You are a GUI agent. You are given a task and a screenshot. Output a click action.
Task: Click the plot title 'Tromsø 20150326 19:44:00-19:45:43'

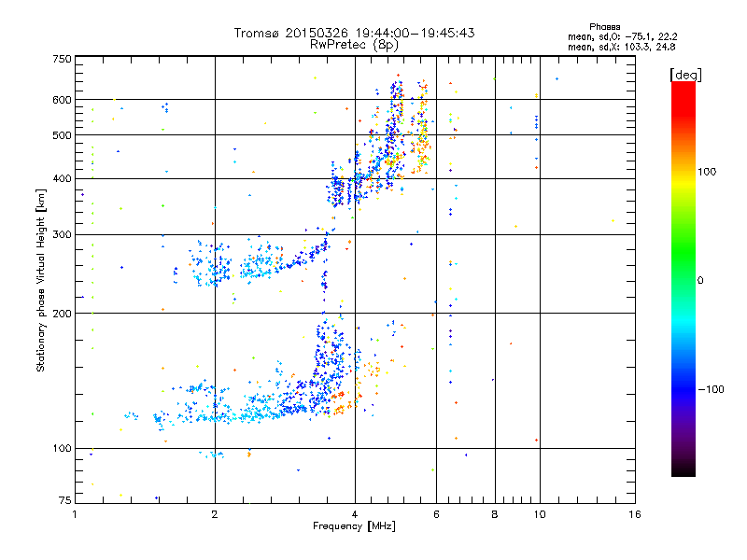click(x=354, y=33)
